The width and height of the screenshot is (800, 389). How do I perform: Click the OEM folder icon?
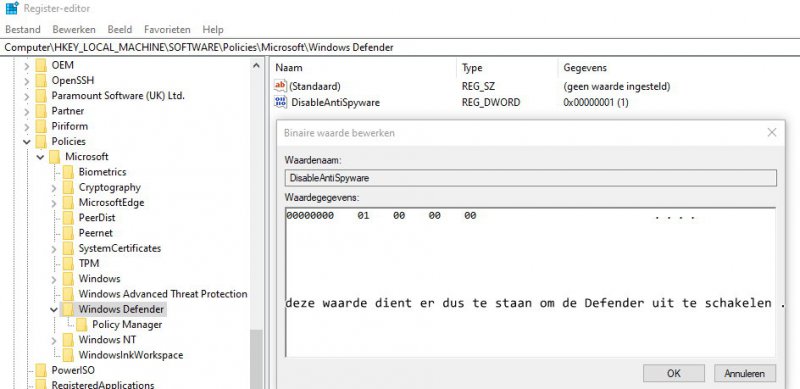(x=41, y=65)
